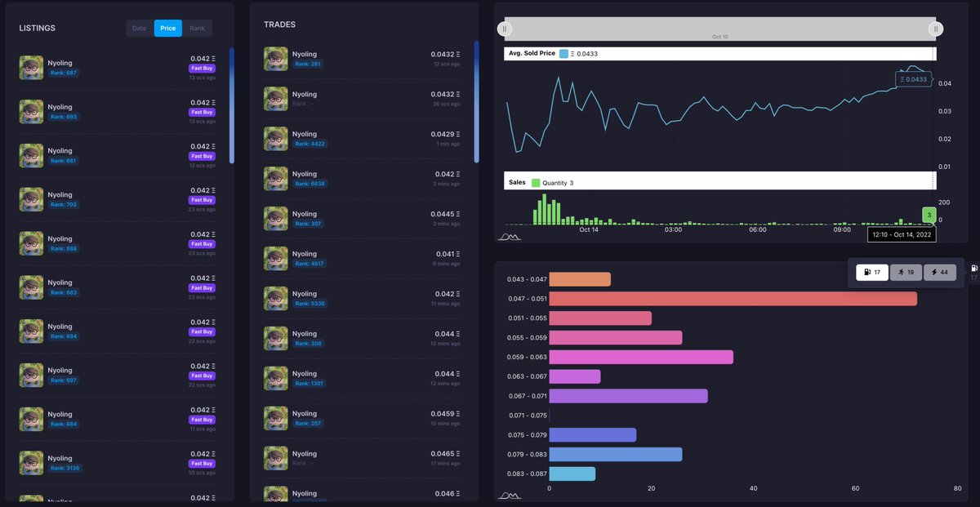The image size is (980, 507).
Task: Click first Nyoling avatar in the Trades panel
Action: point(275,58)
